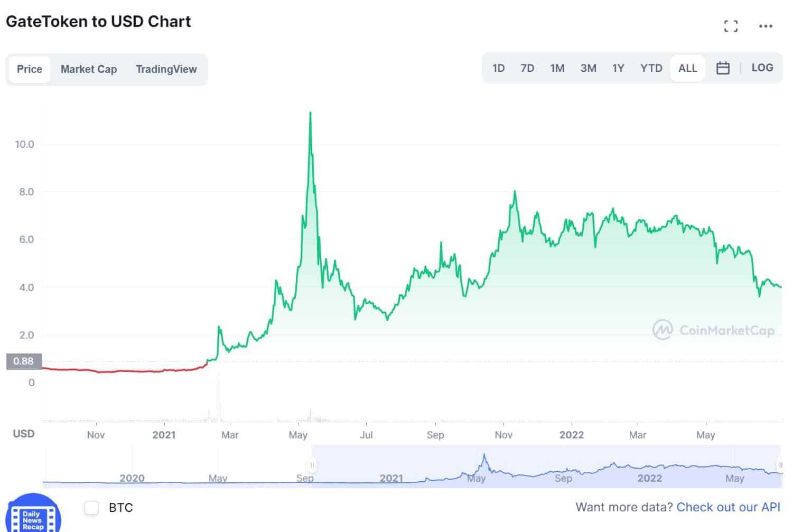802x532 pixels.
Task: Enable the BTC comparison checkbox
Action: coord(92,508)
